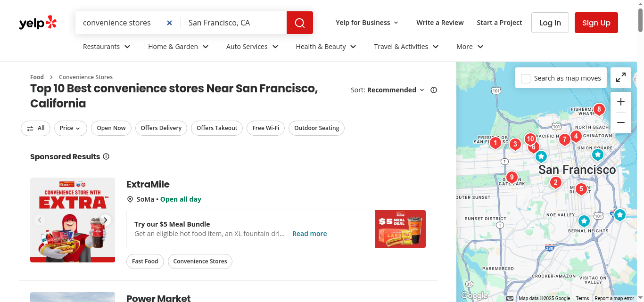Select map pin number 8
Image resolution: width=644 pixels, height=302 pixels.
coord(599,110)
